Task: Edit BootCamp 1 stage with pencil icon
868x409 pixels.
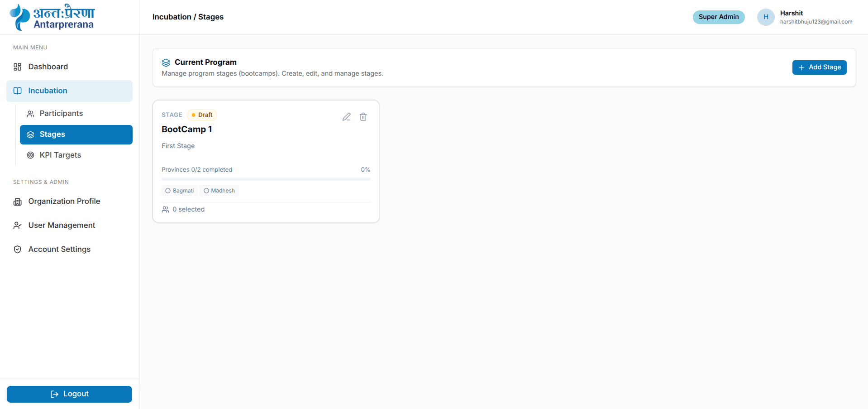Action: 346,117
